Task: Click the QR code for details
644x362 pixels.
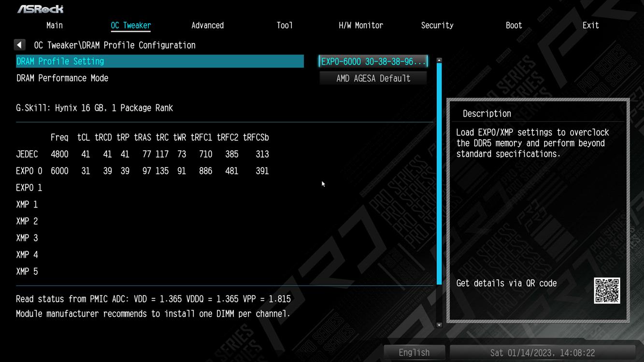Action: click(607, 291)
